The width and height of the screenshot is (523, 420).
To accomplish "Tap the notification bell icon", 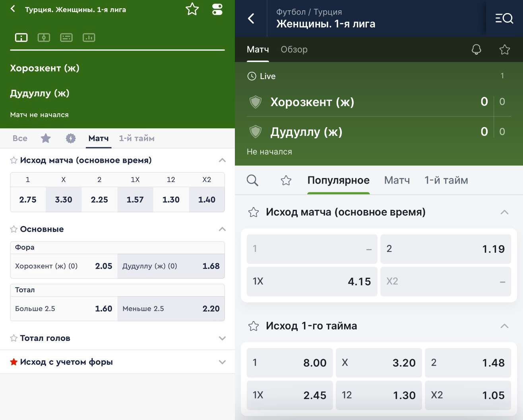I will (x=476, y=49).
